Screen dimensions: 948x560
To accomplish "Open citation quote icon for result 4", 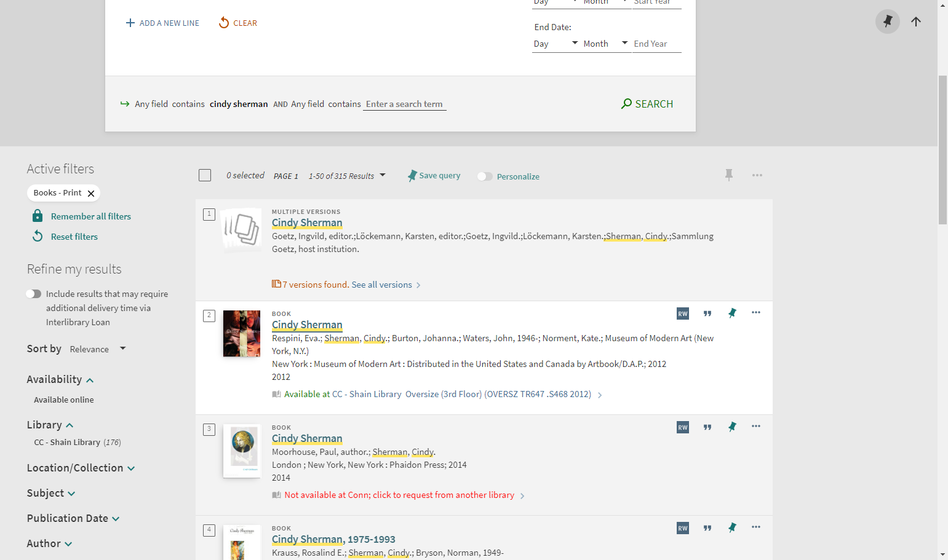I will (707, 528).
